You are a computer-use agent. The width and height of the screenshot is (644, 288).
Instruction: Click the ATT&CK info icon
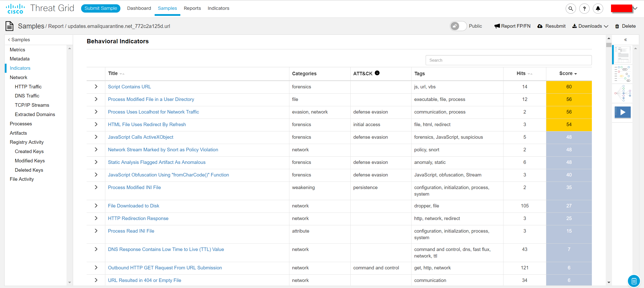coord(377,73)
